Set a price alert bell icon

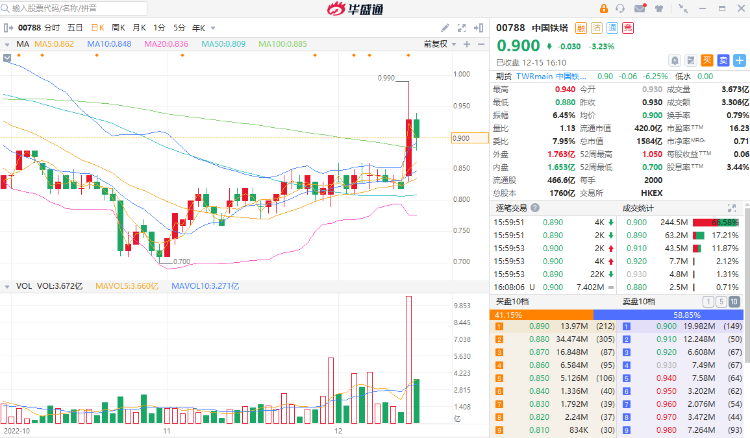674,61
